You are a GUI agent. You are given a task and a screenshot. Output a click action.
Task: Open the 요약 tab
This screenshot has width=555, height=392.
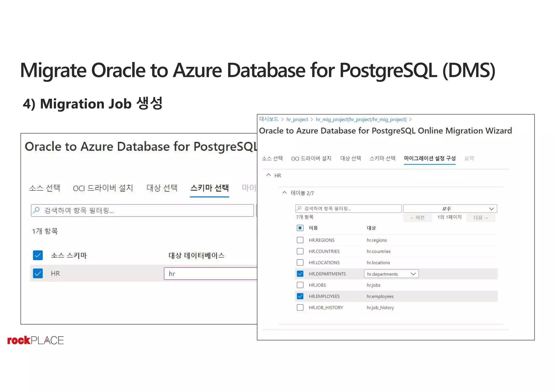[x=469, y=158]
